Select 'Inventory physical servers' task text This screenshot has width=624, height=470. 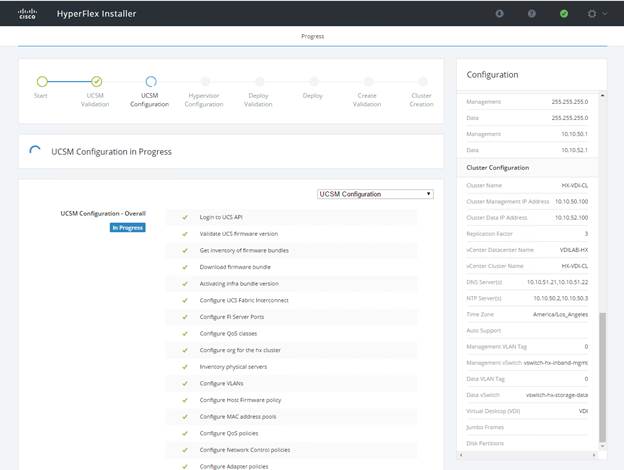point(233,367)
